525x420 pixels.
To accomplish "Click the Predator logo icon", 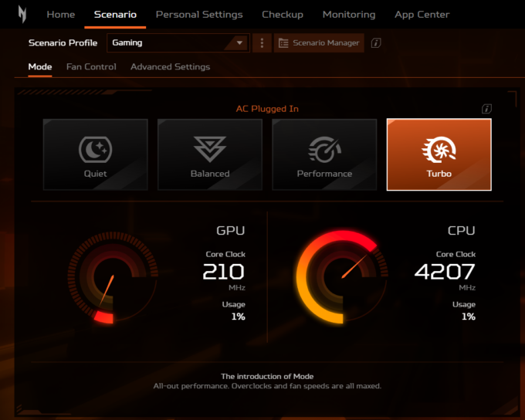I will click(x=22, y=14).
